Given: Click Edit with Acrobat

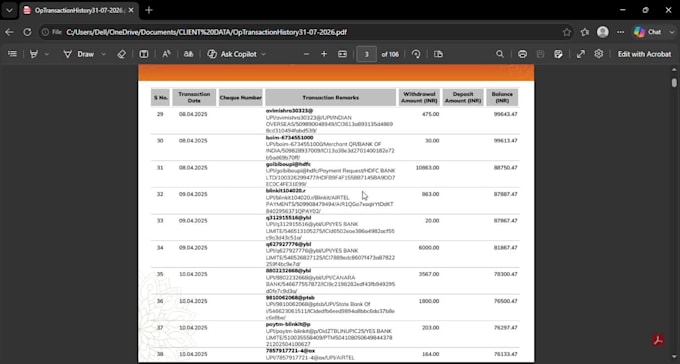Looking at the screenshot, I should point(644,54).
